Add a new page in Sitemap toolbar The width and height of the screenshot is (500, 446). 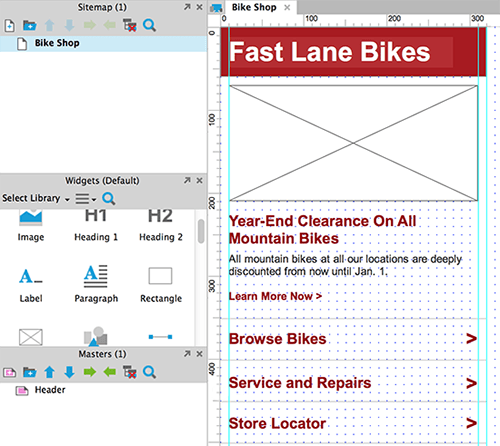coord(9,25)
